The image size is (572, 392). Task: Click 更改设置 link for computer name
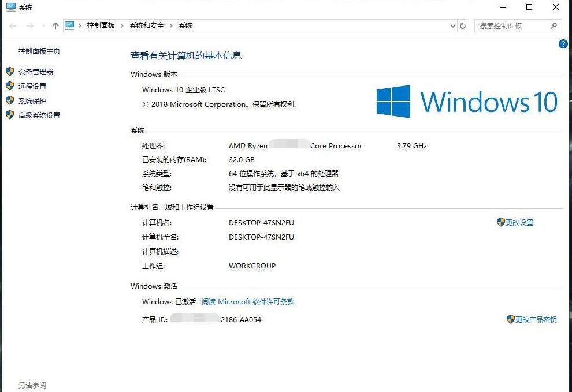[519, 222]
